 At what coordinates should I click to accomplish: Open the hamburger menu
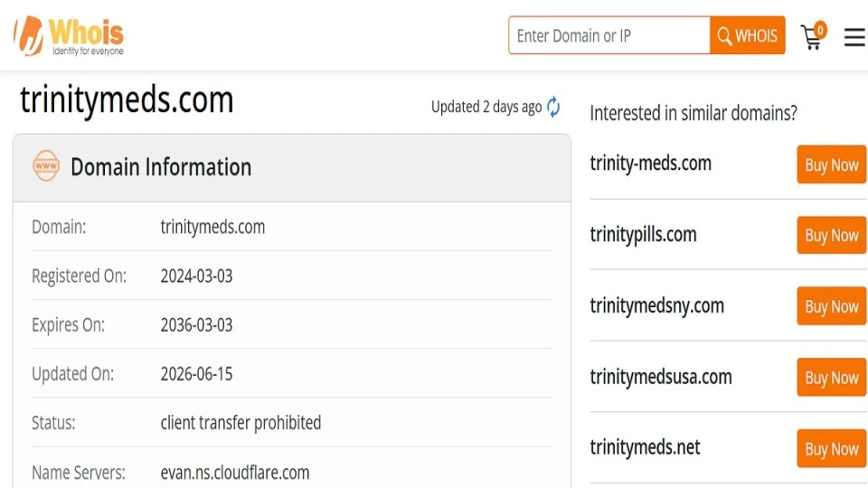855,37
